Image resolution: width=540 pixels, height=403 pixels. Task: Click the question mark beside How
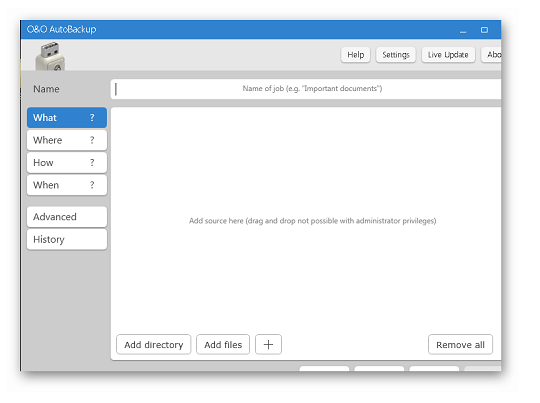92,162
